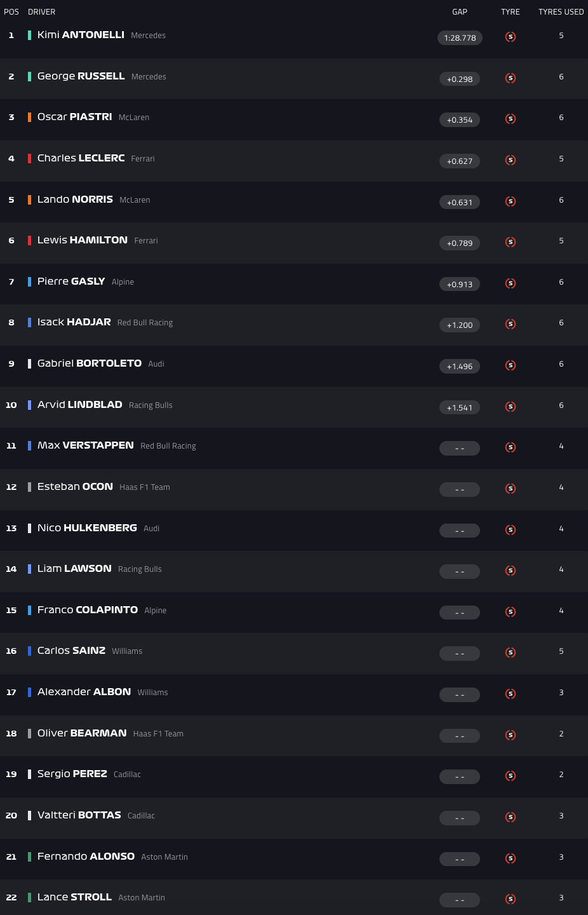
Task: Click Leclerc's +0.627 gap badge
Action: coord(460,161)
